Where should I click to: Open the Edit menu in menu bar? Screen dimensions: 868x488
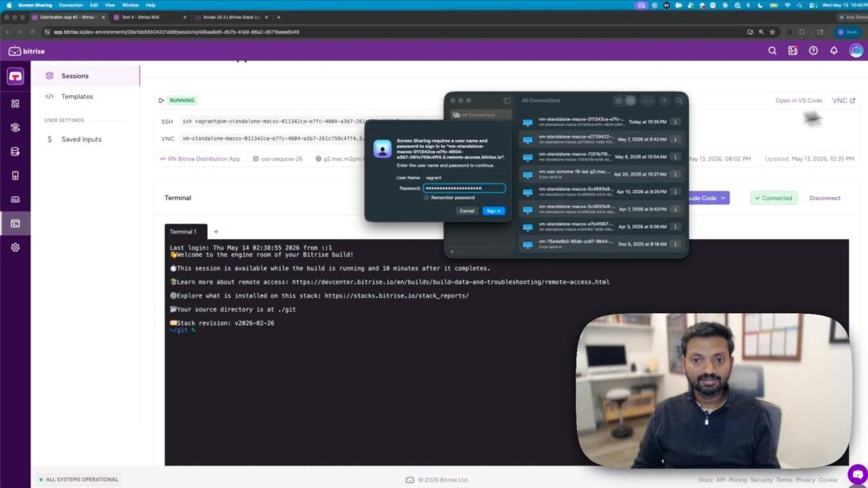94,5
